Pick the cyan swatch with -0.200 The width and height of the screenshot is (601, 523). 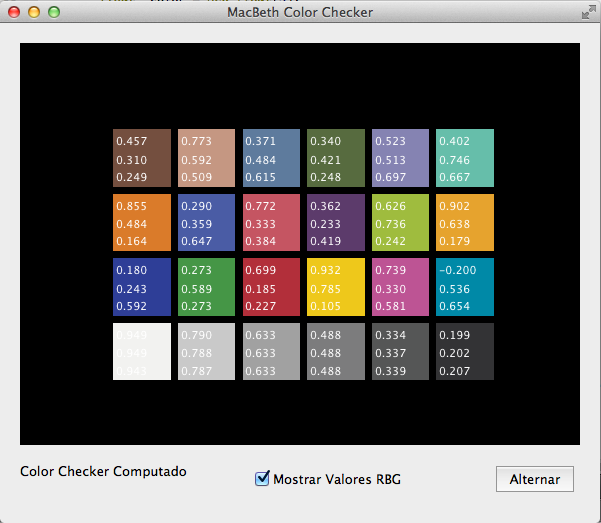point(465,287)
